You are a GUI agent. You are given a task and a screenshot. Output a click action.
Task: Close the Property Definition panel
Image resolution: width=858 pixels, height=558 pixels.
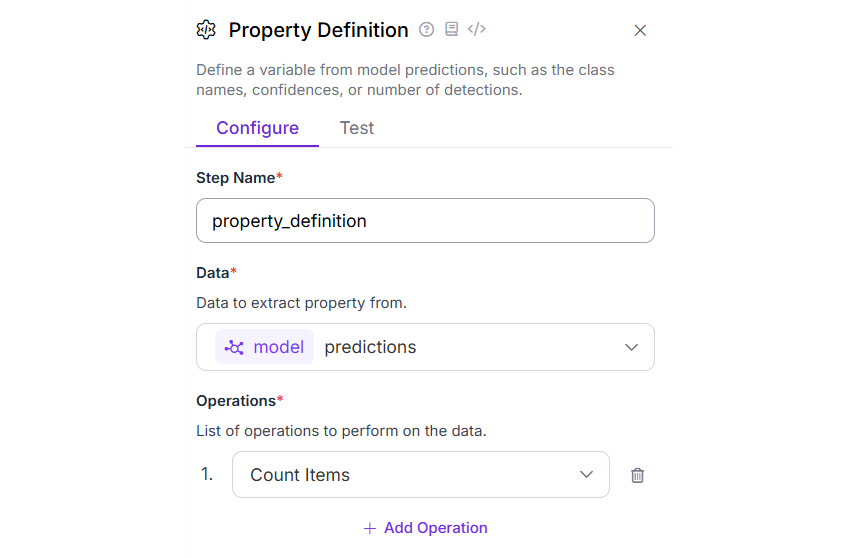[x=640, y=31]
